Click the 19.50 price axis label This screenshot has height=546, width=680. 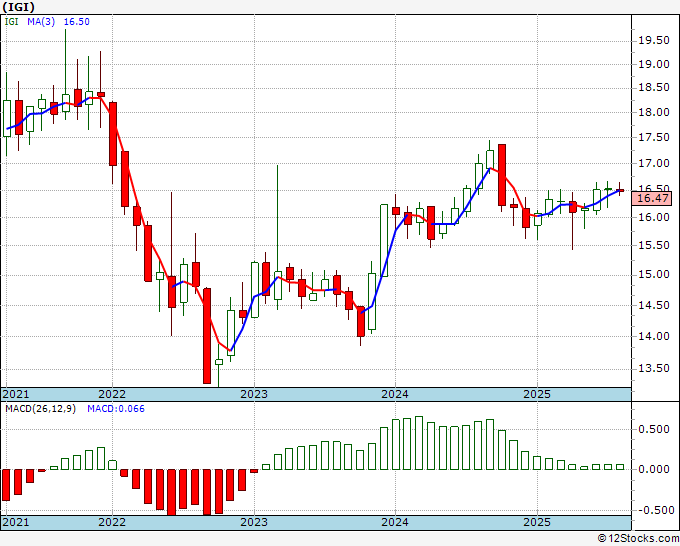click(654, 40)
